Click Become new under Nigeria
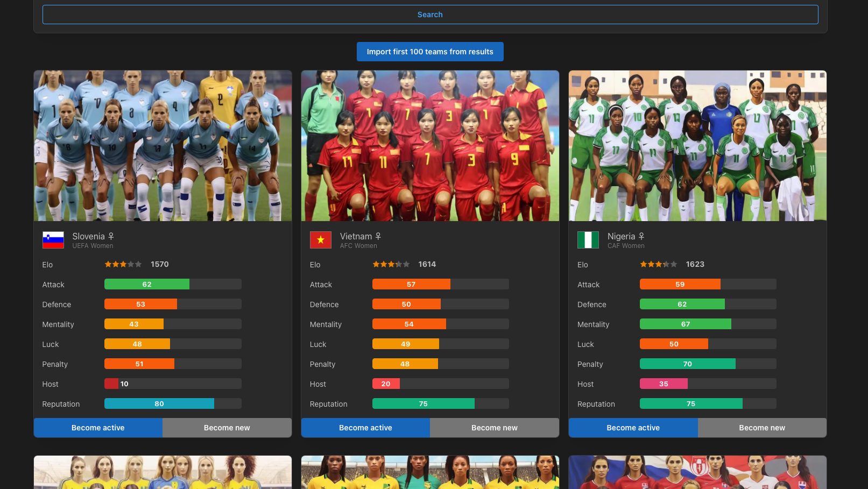868x489 pixels. (x=762, y=428)
